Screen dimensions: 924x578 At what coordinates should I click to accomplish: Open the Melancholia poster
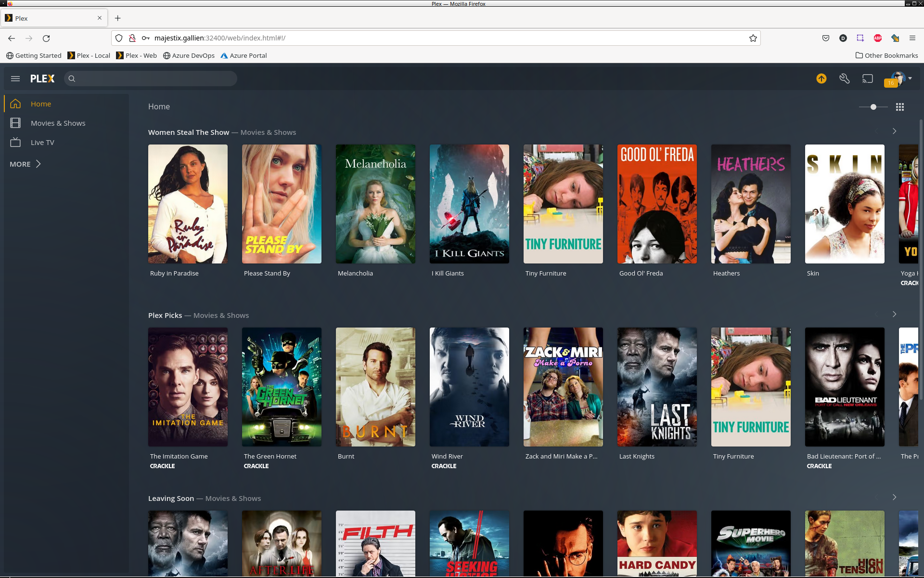(375, 204)
